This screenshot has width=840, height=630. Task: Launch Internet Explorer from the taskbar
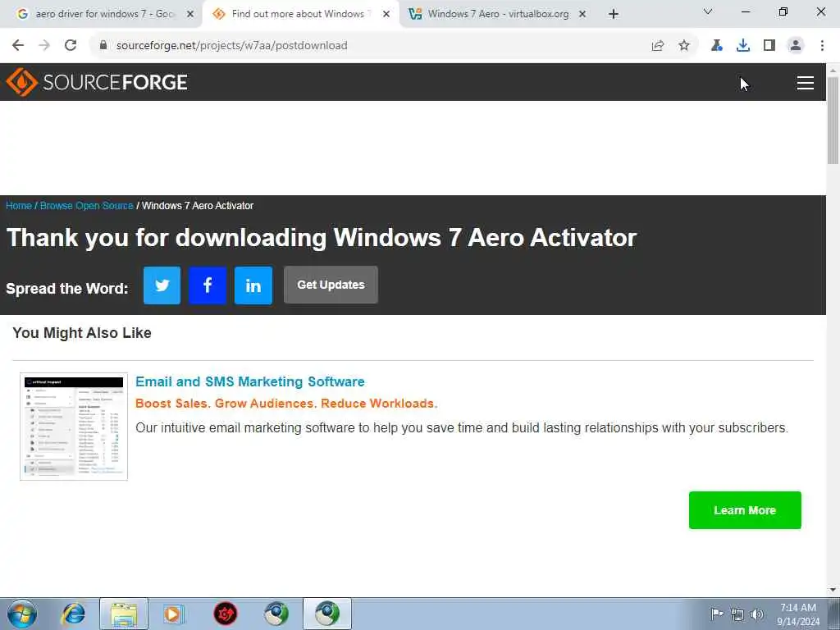(73, 614)
